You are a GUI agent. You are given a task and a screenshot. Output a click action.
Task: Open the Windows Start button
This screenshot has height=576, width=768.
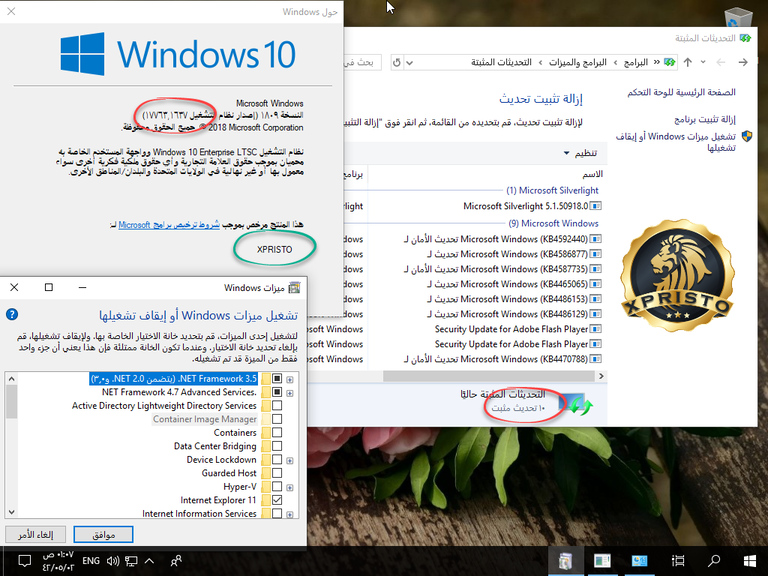tap(749, 561)
